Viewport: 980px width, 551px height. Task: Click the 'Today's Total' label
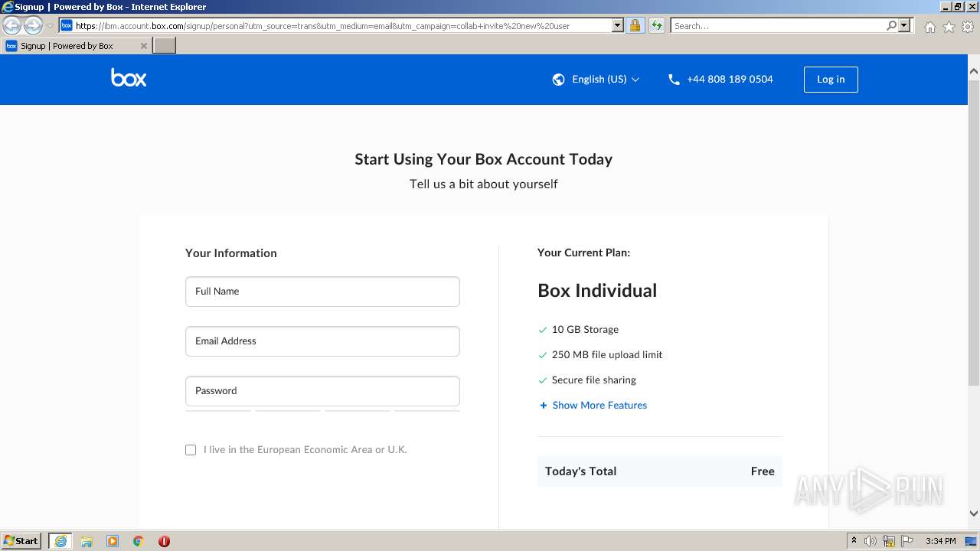pos(580,471)
